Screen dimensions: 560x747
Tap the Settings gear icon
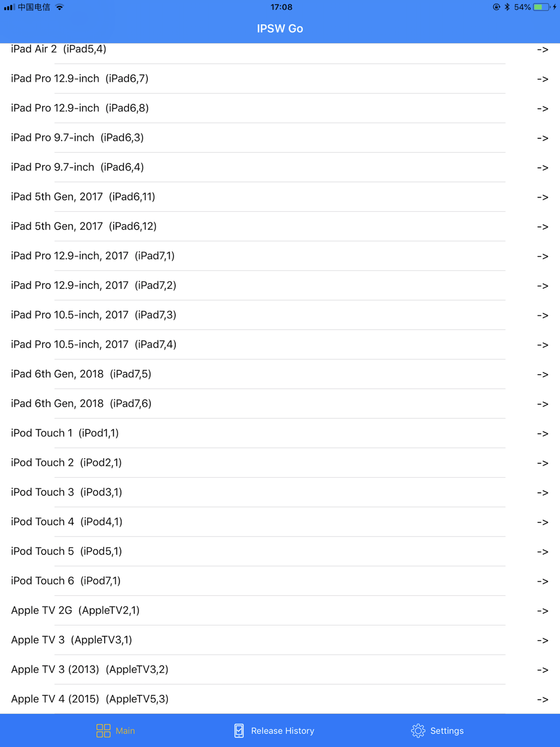click(x=418, y=730)
